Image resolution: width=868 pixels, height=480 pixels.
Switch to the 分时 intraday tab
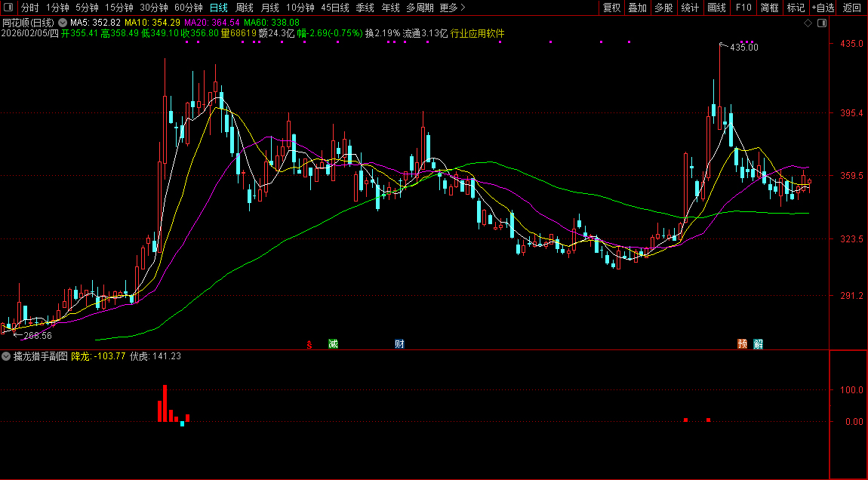pyautogui.click(x=29, y=8)
